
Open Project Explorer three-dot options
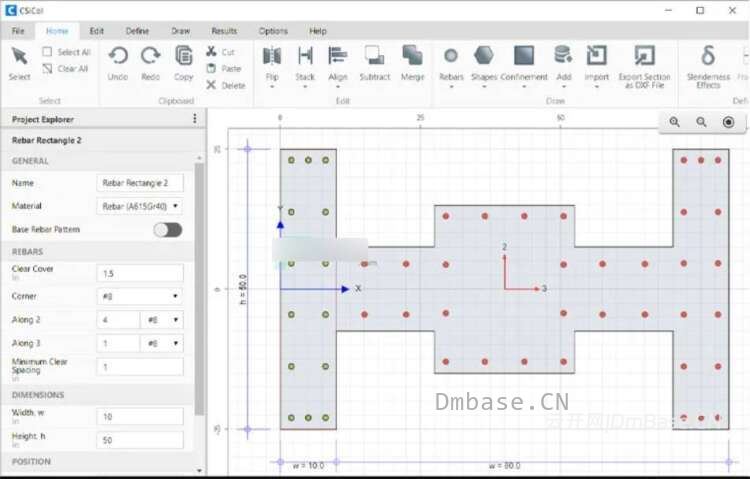coord(194,119)
